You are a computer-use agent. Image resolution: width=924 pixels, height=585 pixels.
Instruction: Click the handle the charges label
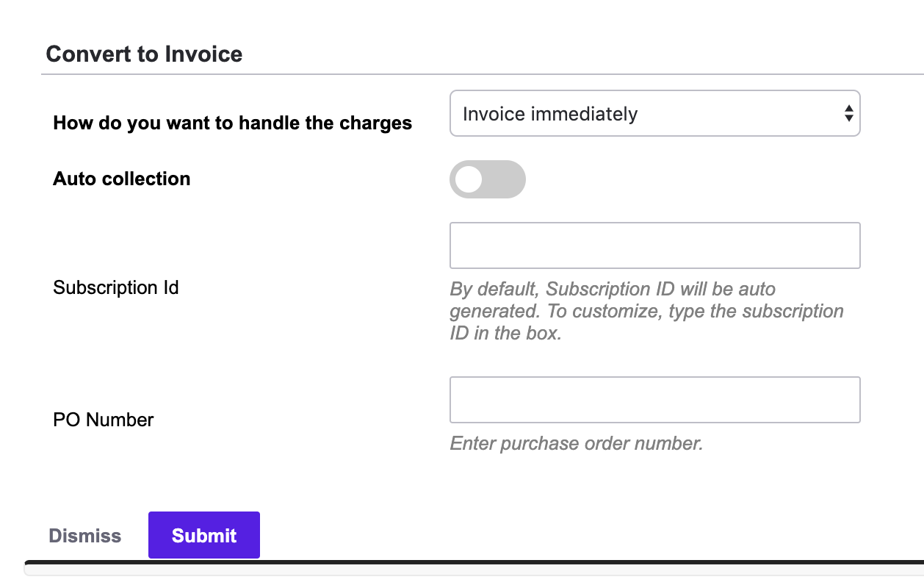coord(232,123)
